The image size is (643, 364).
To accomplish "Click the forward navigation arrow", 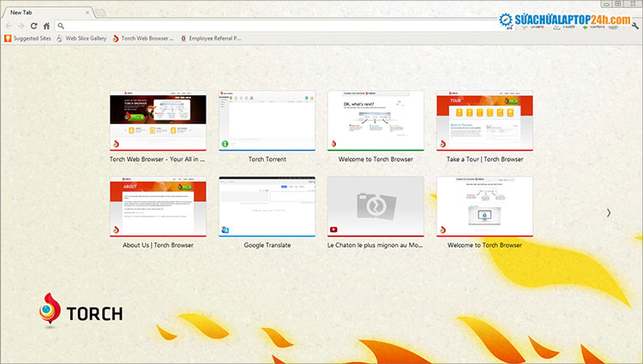I will tap(21, 26).
